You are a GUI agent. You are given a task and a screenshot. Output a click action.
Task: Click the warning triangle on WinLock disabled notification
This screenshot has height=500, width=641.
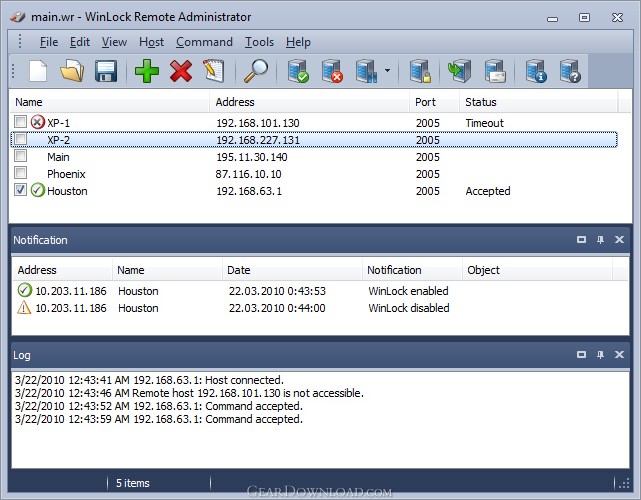[x=24, y=307]
